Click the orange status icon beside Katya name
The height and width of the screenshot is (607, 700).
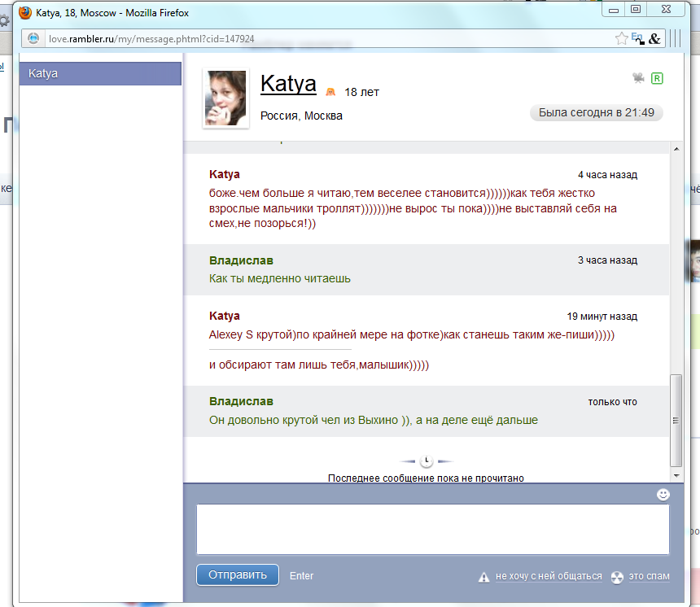[330, 92]
